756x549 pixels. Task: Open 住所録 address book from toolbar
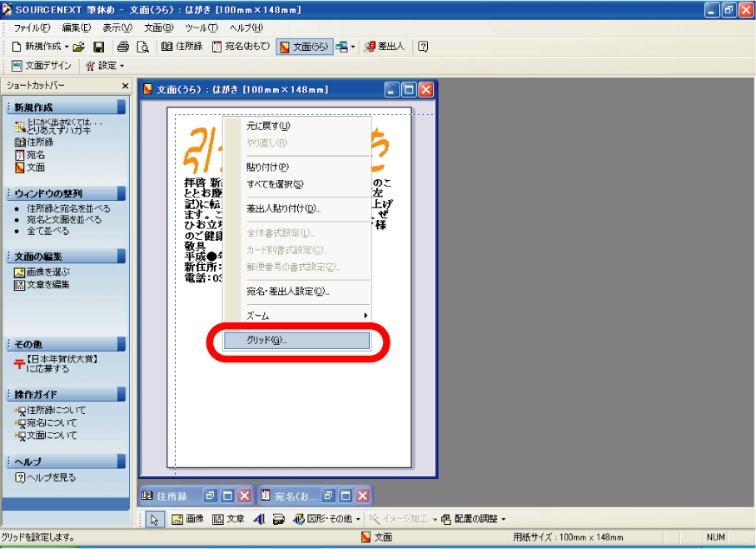[x=182, y=47]
